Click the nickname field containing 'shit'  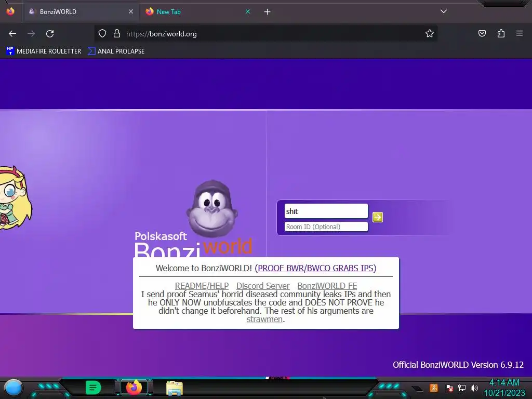pos(326,211)
